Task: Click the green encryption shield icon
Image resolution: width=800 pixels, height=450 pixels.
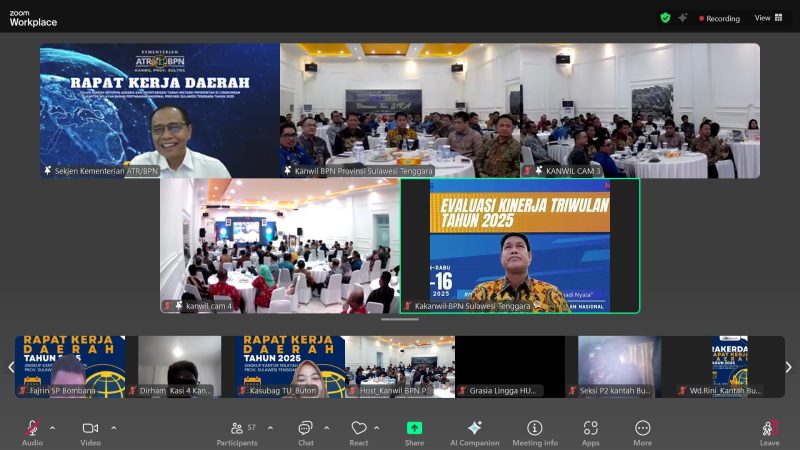Action: [665, 18]
